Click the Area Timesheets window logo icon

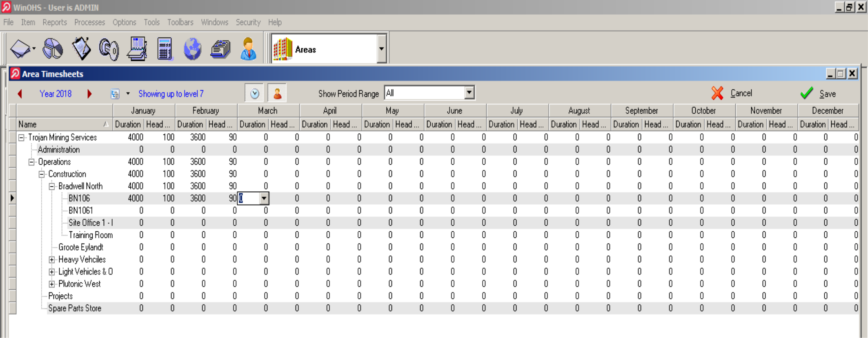click(15, 74)
